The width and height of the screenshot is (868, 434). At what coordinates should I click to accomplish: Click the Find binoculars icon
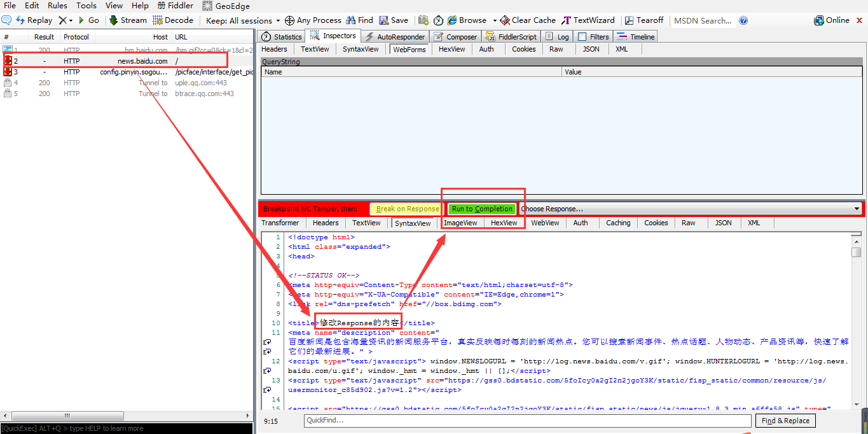[350, 20]
